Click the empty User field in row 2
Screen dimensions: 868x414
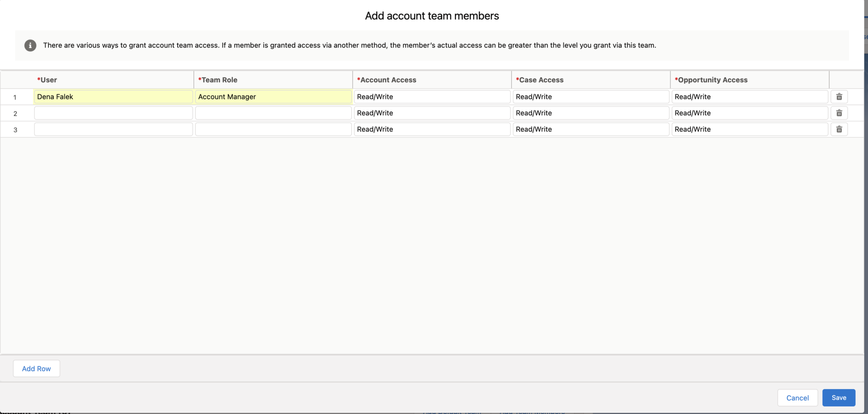[x=113, y=113]
